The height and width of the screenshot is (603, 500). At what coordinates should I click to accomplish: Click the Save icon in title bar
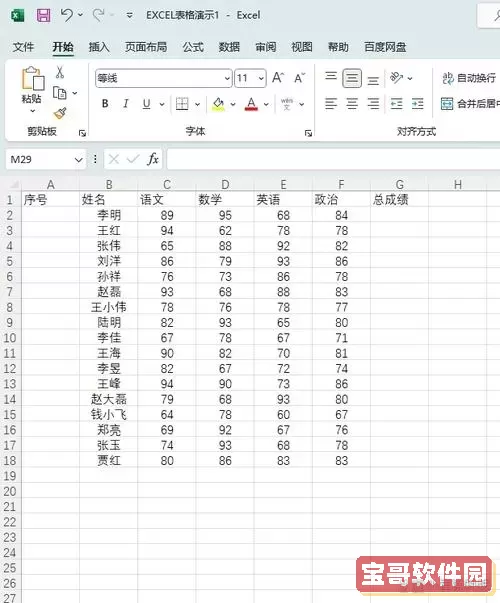pyautogui.click(x=43, y=15)
